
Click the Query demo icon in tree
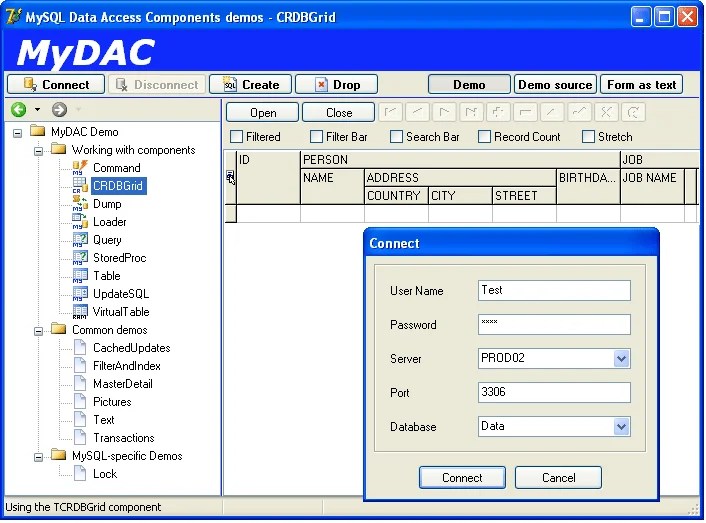pyautogui.click(x=80, y=240)
